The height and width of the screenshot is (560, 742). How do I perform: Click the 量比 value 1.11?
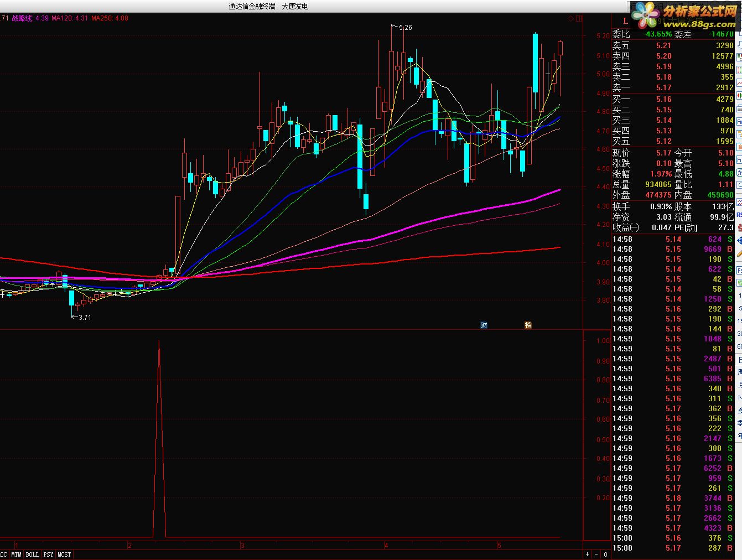[x=726, y=184]
